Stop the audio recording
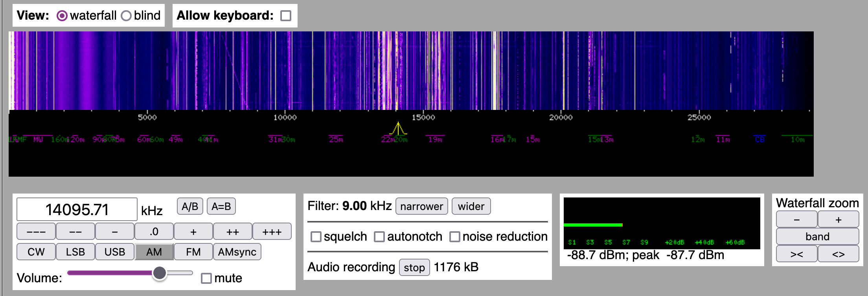This screenshot has width=868, height=296. click(x=414, y=268)
